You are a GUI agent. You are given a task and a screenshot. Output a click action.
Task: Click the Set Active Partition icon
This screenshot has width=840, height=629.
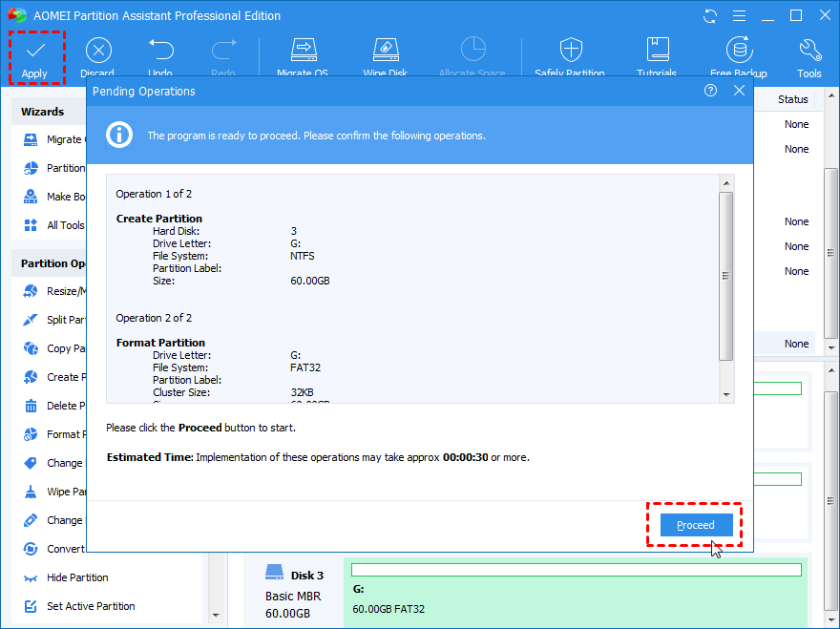(31, 606)
